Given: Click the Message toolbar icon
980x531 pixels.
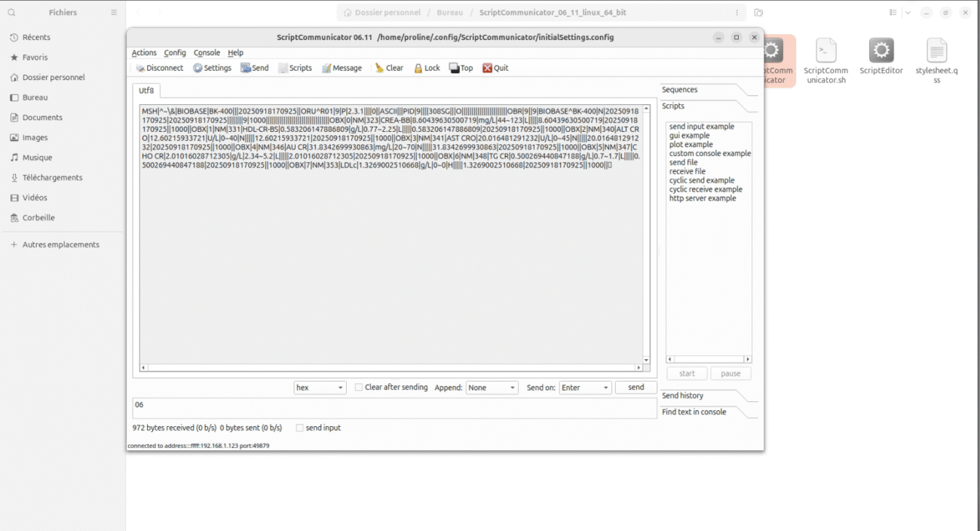Looking at the screenshot, I should click(x=341, y=68).
